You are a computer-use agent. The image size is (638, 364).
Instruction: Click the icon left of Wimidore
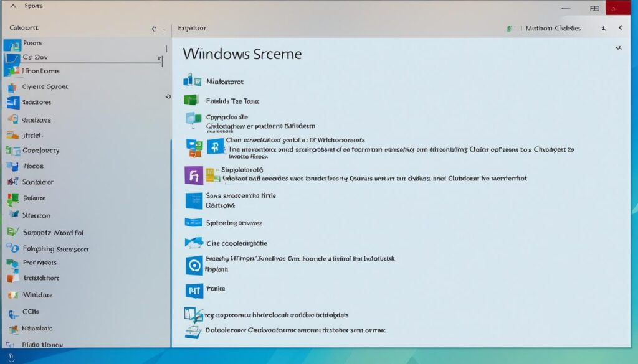click(13, 295)
